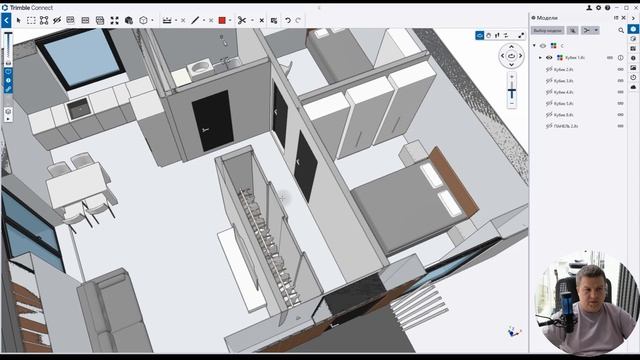This screenshot has width=640, height=360.
Task: Open the scissors tool dropdown arrow
Action: (x=252, y=20)
